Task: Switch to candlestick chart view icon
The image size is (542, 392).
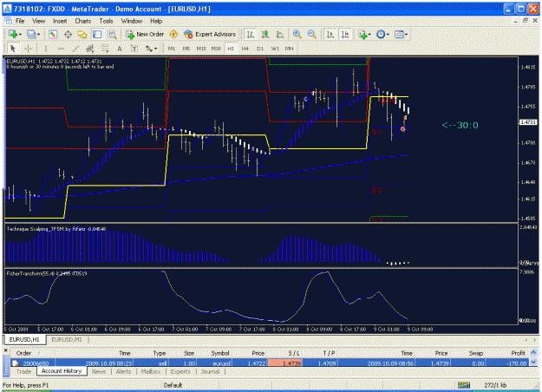Action: pos(265,34)
